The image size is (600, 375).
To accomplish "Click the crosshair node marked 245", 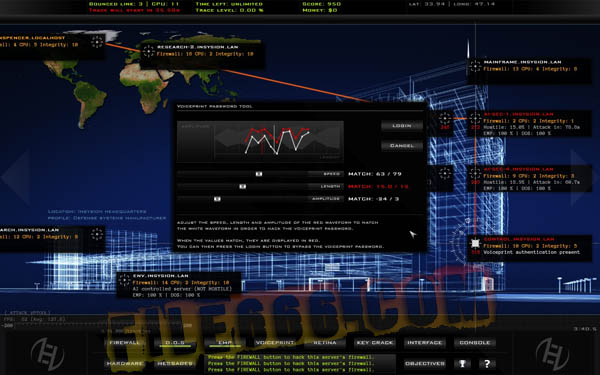I will [445, 118].
